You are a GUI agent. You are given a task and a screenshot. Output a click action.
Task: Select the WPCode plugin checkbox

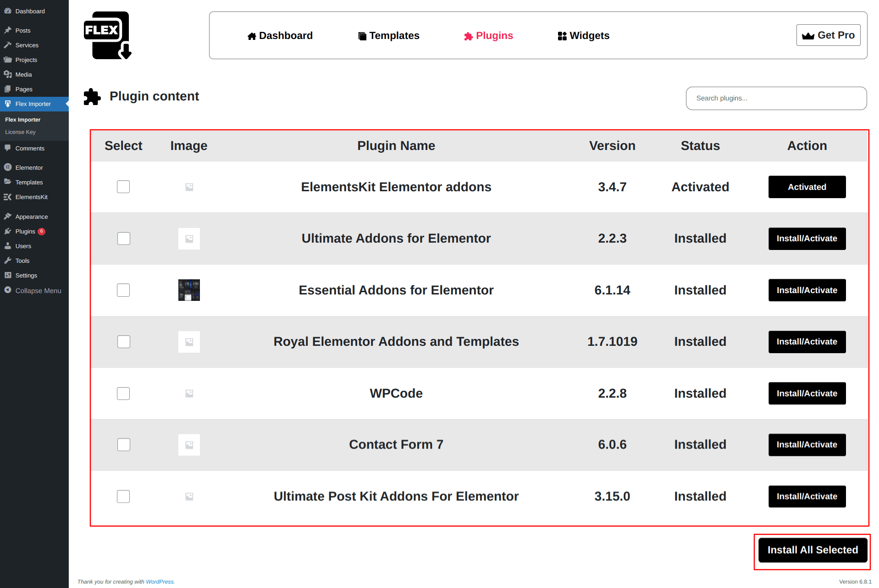[x=123, y=394]
